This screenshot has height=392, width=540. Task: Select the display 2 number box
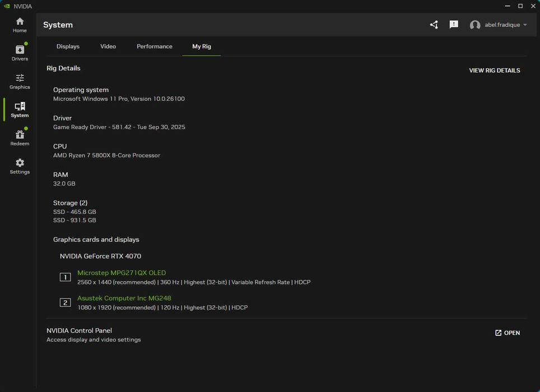65,302
